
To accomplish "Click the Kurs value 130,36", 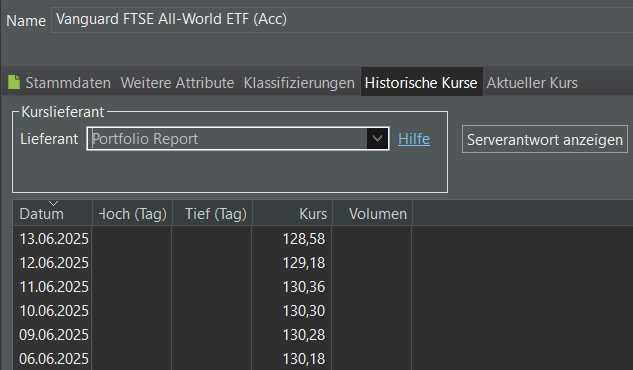I will coord(304,287).
